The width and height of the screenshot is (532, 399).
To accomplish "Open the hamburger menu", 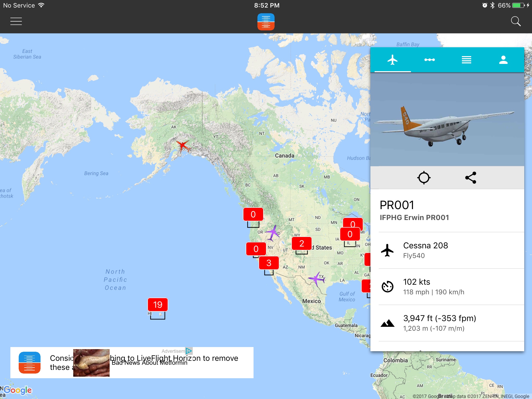I will (x=16, y=21).
